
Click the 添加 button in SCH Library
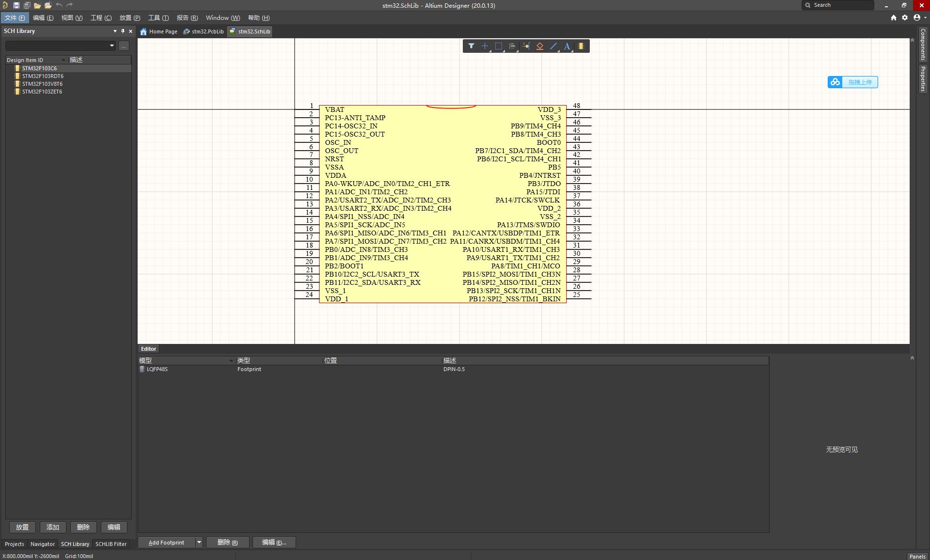[53, 527]
